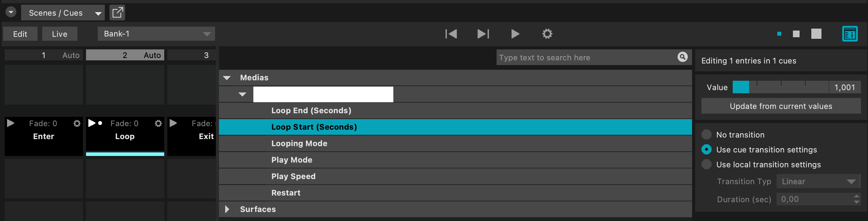Open the Bank-1 dropdown
This screenshot has width=868, height=221.
point(156,34)
